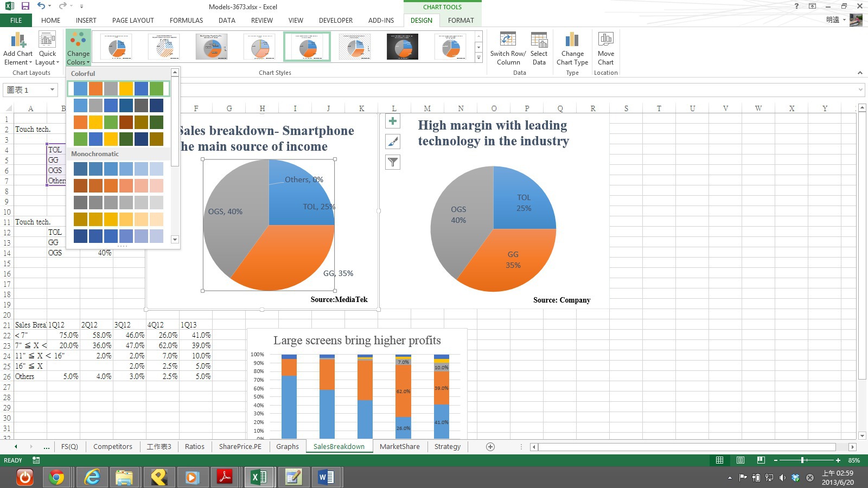Select the dark background chart style thumbnail

click(403, 47)
